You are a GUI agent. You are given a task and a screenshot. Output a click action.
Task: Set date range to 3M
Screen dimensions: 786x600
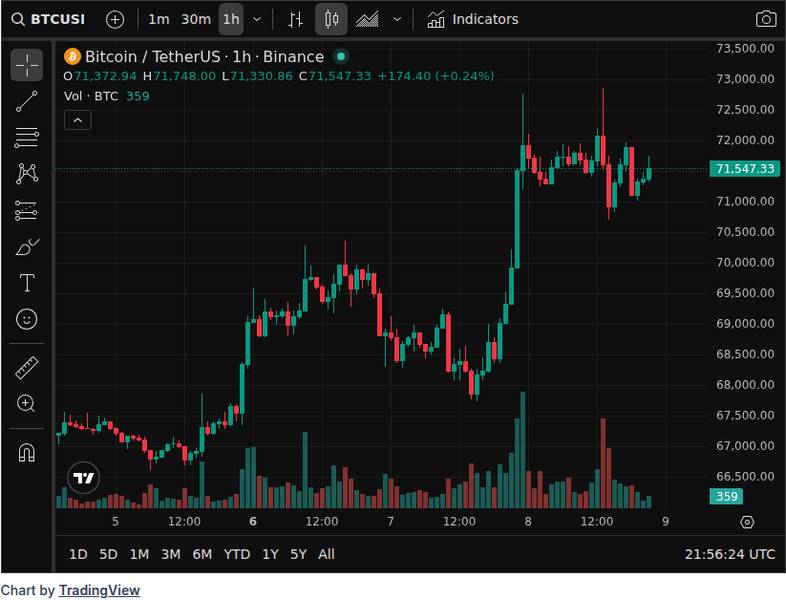coord(170,554)
